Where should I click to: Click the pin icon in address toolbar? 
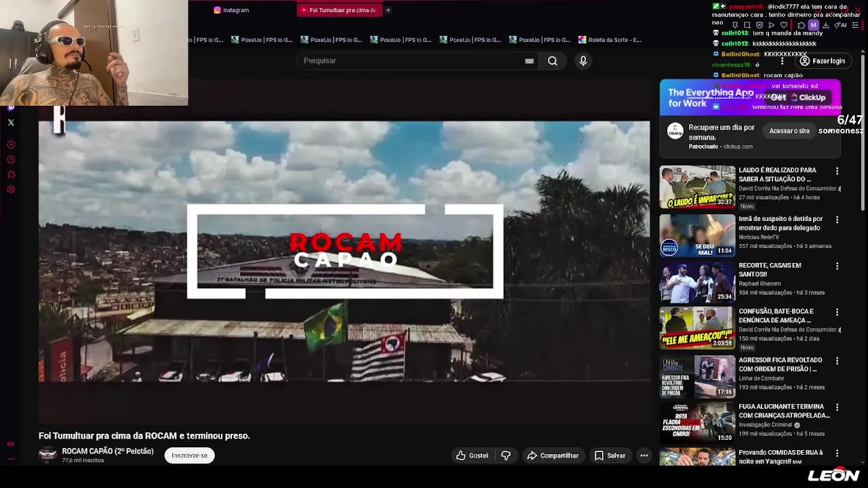(x=735, y=25)
